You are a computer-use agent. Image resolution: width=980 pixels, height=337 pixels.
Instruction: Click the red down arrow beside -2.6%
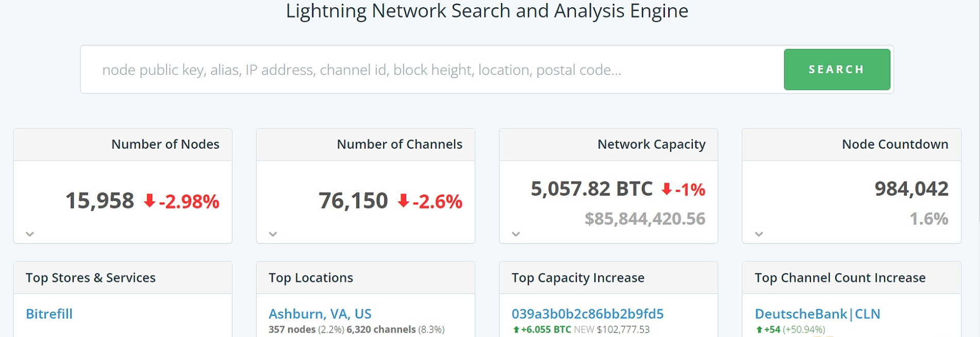point(403,201)
